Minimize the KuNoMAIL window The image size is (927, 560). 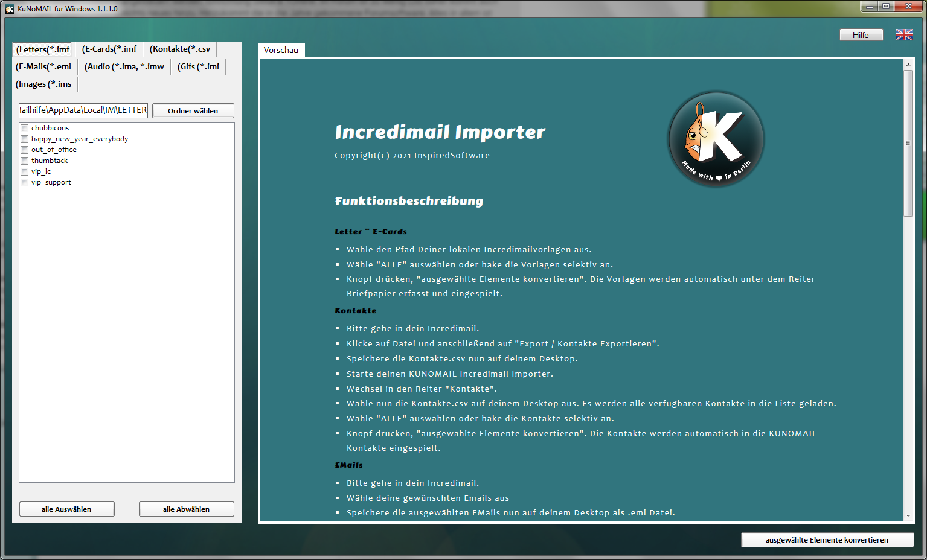[x=870, y=6]
